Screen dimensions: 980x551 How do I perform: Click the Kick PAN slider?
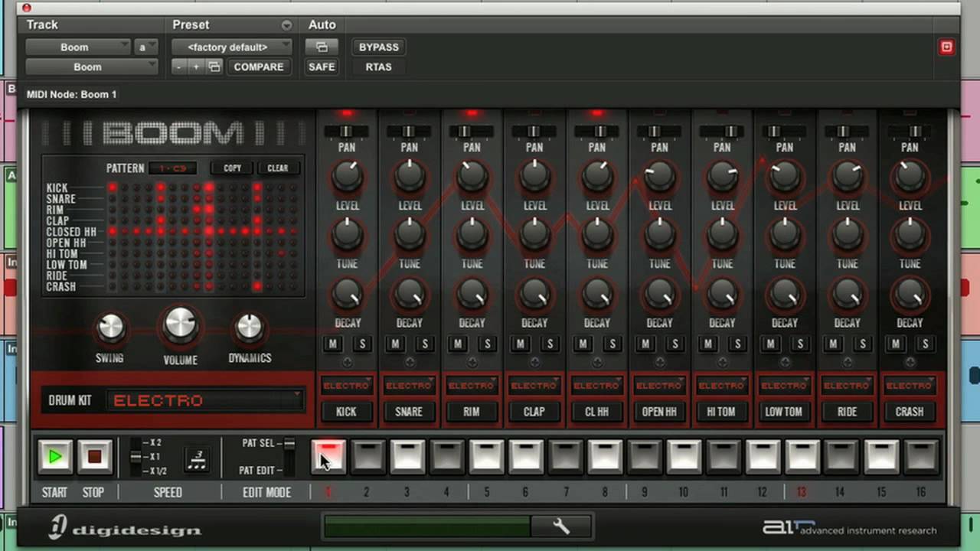pyautogui.click(x=347, y=132)
